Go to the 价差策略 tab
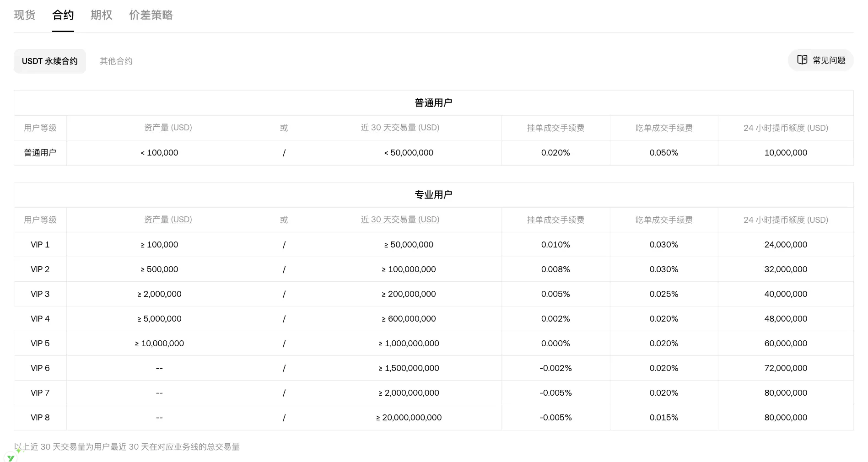Screen dimensions: 868x462 [x=151, y=15]
